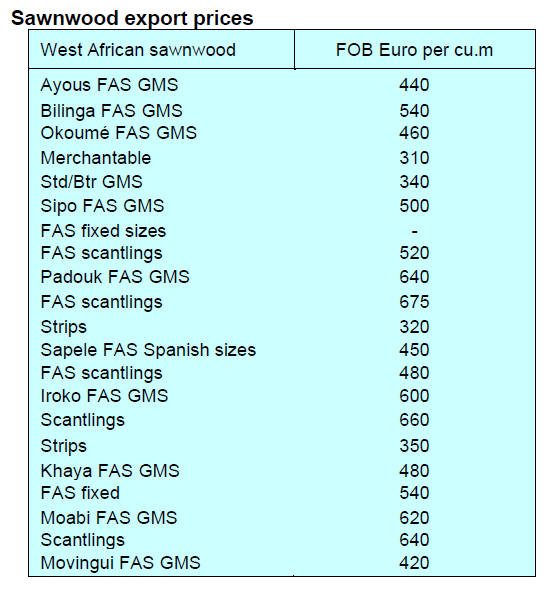Click the Movingui price value 420
550x592 pixels.
(414, 563)
